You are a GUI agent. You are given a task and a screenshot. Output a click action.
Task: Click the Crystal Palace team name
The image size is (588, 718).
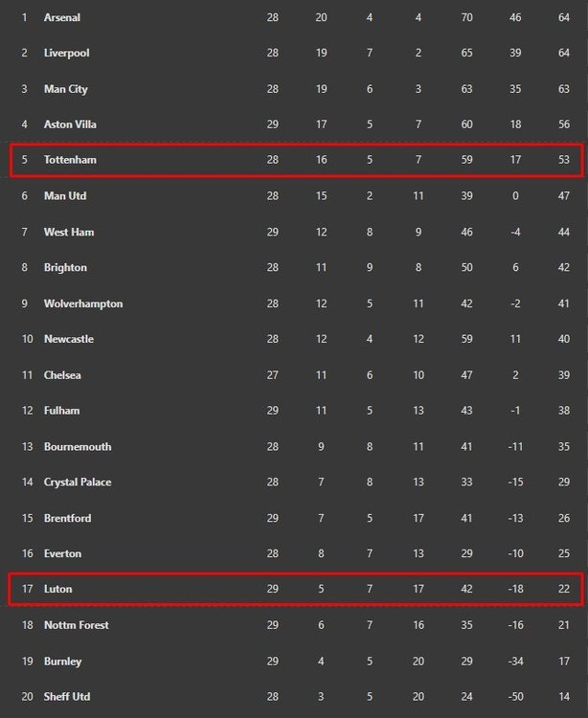[78, 482]
